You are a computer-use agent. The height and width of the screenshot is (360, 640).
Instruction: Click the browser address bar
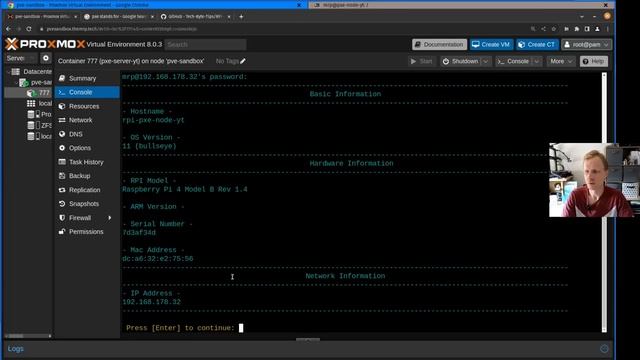coord(282,29)
